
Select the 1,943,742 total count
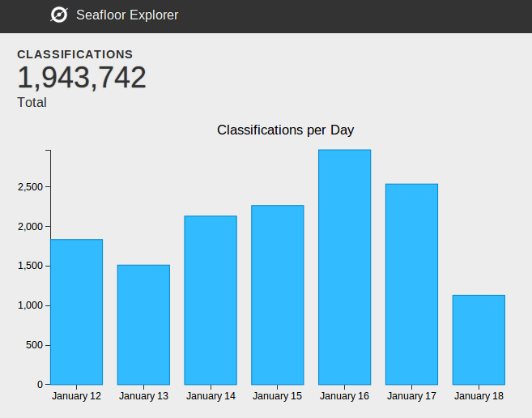(82, 78)
